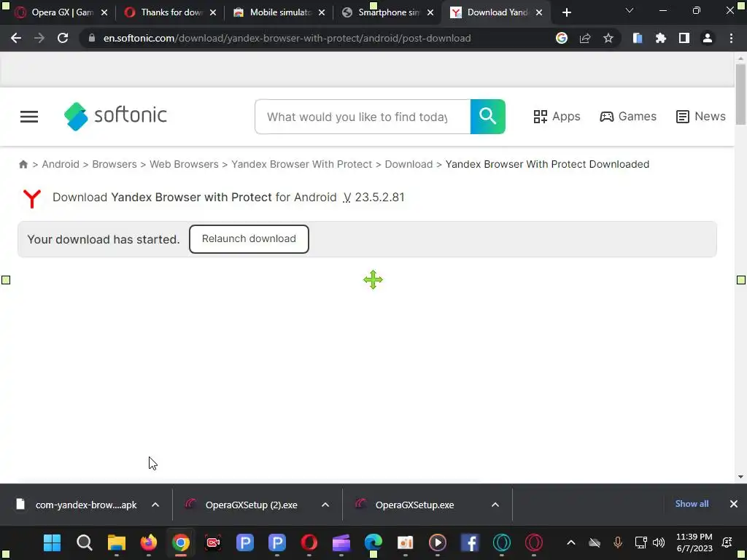Go to Browsers breadcrumb link

pos(115,164)
